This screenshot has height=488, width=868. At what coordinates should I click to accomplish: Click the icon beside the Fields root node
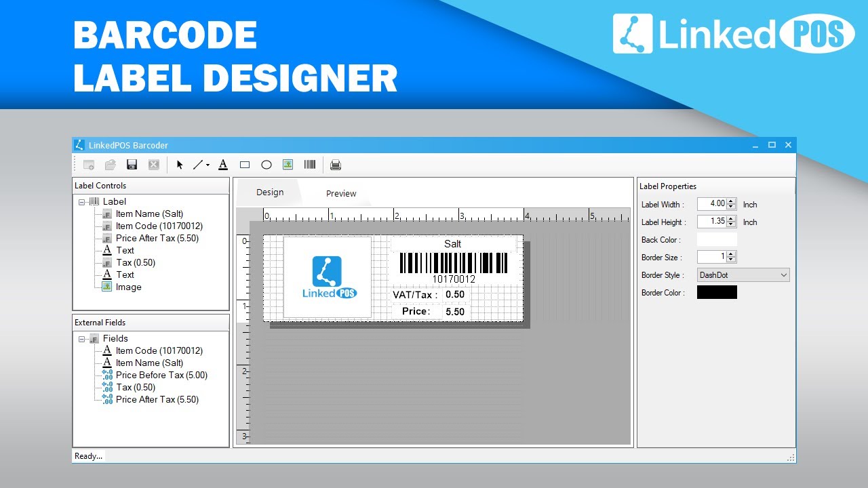94,339
